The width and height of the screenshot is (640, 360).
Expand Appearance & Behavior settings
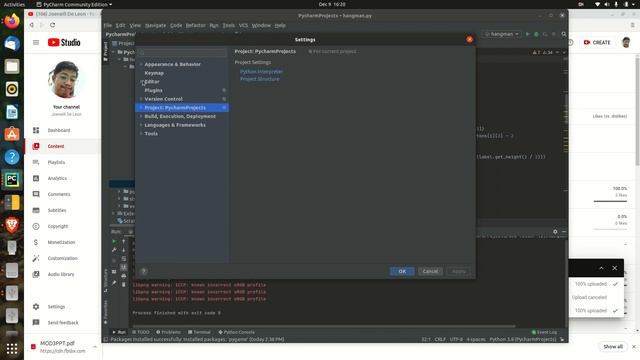tap(141, 64)
